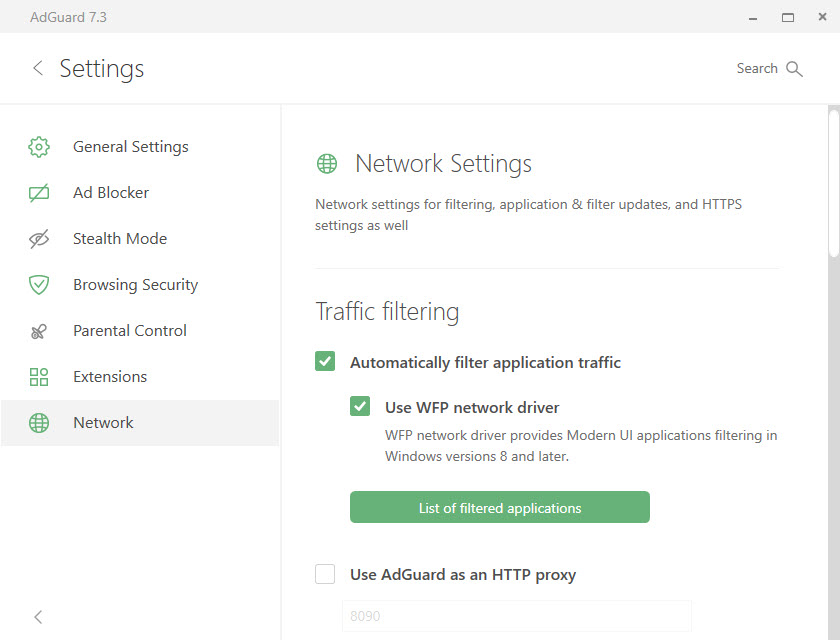The height and width of the screenshot is (640, 840).
Task: Click the magnifying glass search icon
Action: [794, 69]
